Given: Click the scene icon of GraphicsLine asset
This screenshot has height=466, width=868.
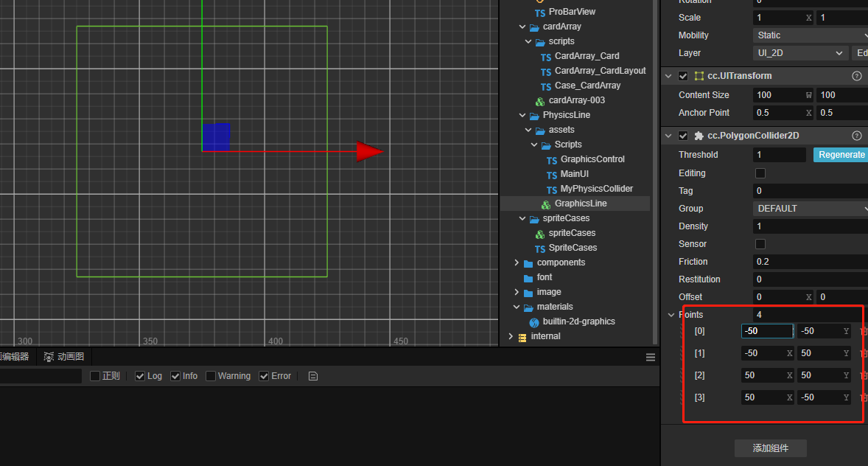Looking at the screenshot, I should click(x=546, y=204).
